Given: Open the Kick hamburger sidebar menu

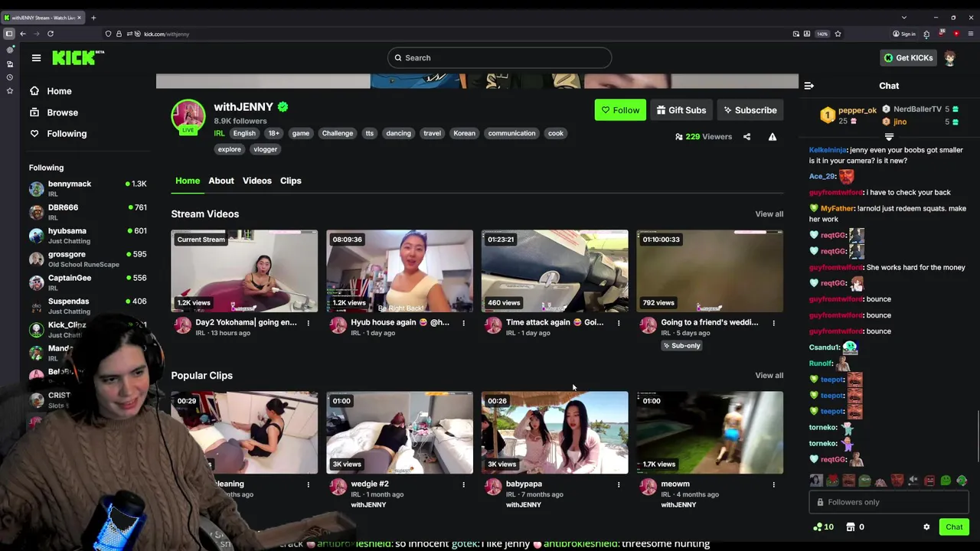Looking at the screenshot, I should click(36, 58).
